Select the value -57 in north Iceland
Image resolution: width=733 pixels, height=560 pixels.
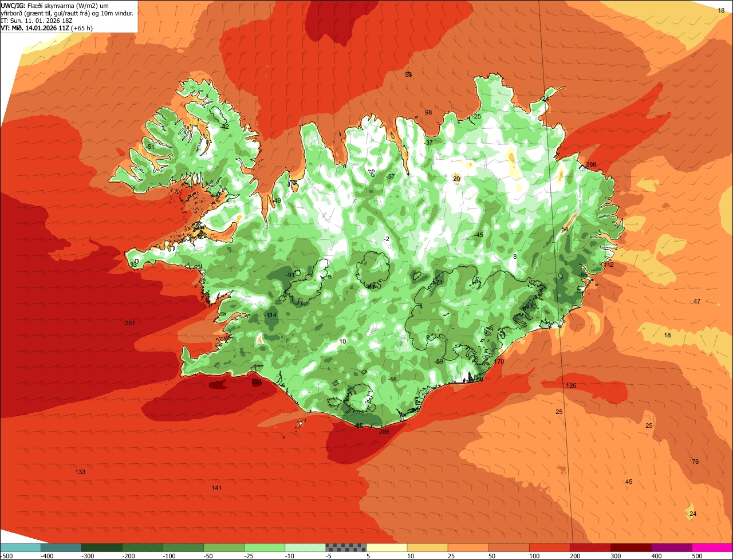(391, 176)
